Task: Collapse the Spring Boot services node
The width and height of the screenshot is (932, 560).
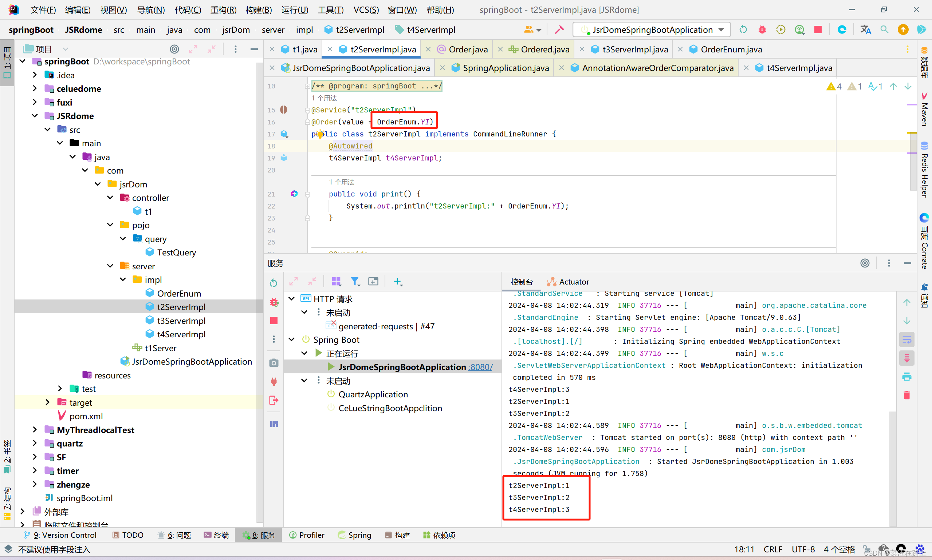Action: coord(291,339)
